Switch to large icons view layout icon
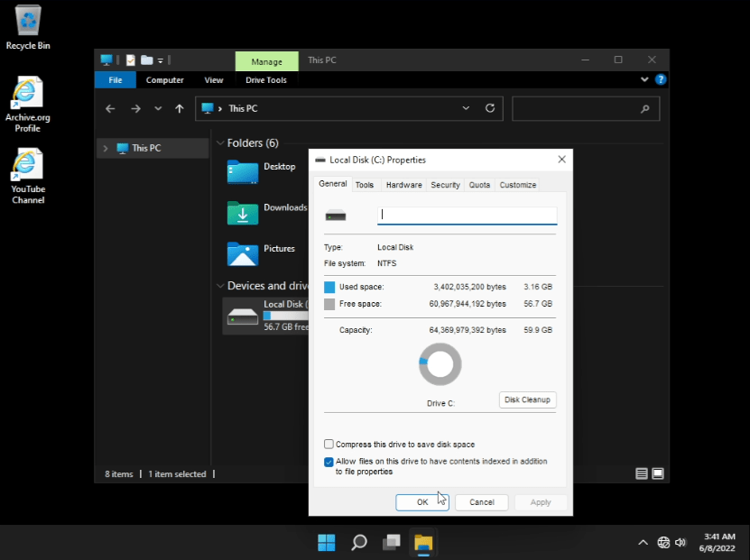The height and width of the screenshot is (560, 750). coord(658,473)
